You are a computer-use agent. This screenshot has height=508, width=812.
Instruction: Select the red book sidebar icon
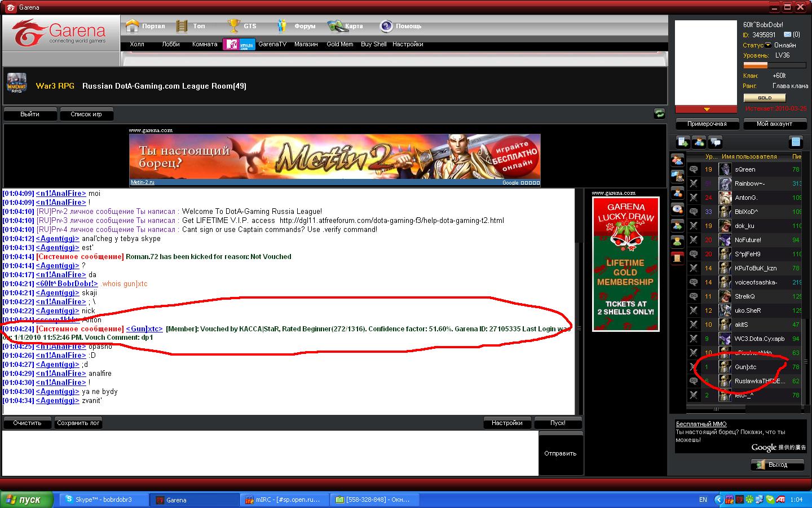(x=677, y=257)
